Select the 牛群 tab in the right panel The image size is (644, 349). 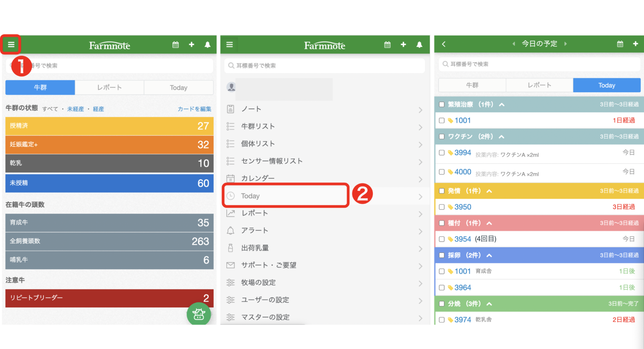(x=472, y=85)
